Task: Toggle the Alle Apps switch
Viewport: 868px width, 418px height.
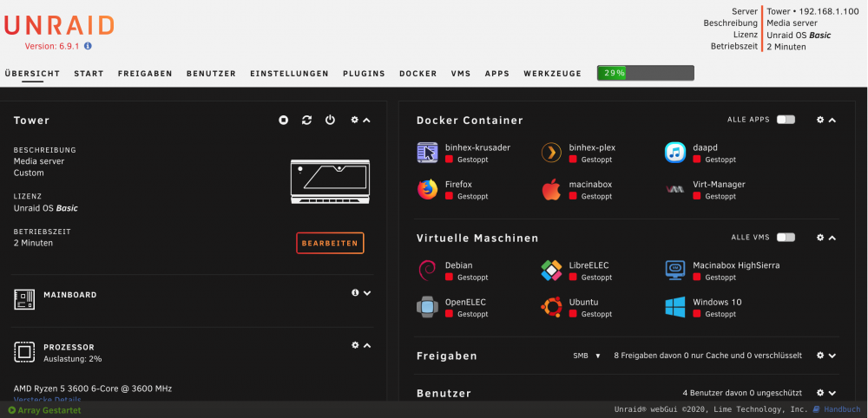Action: pos(786,120)
